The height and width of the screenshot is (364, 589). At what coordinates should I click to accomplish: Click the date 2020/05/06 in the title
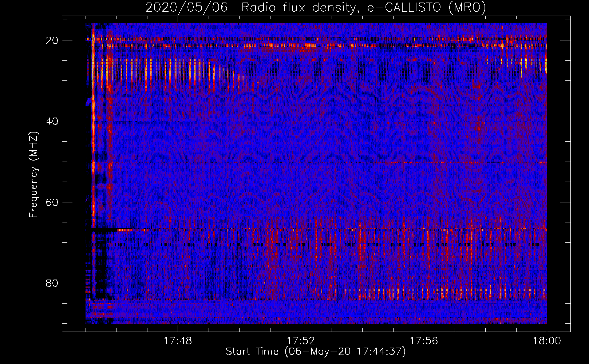(x=187, y=8)
